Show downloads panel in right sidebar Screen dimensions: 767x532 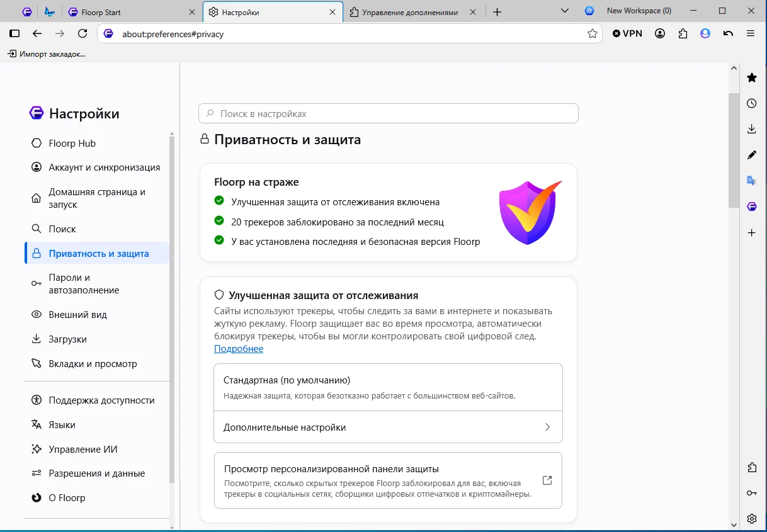(751, 129)
